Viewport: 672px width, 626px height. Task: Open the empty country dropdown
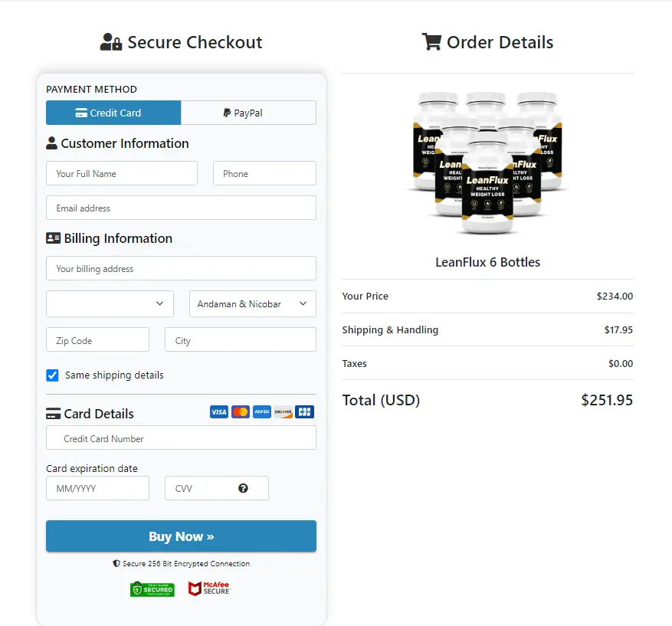(x=109, y=303)
